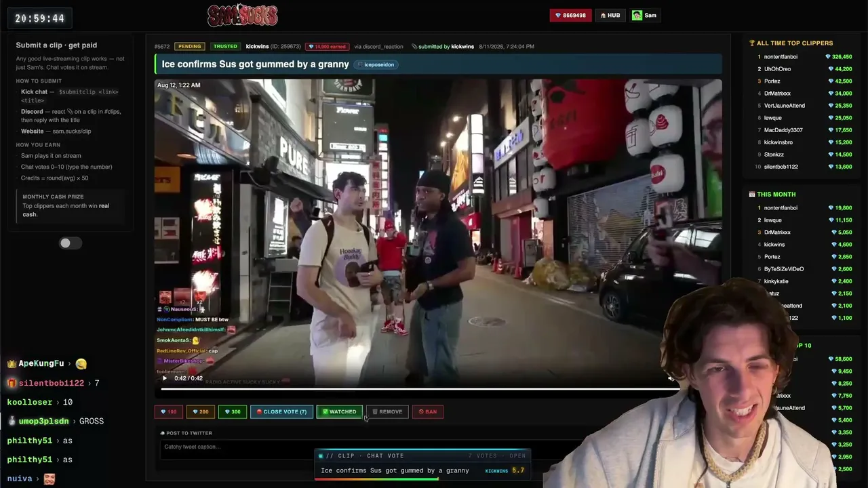Screen dimensions: 868x488
Task: Select MacDaddy3307 in top clippers
Action: click(783, 130)
